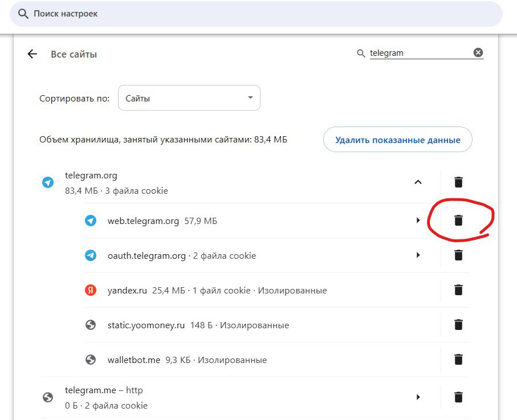Click telegram.me – http site name
This screenshot has width=517, height=420.
click(x=104, y=390)
